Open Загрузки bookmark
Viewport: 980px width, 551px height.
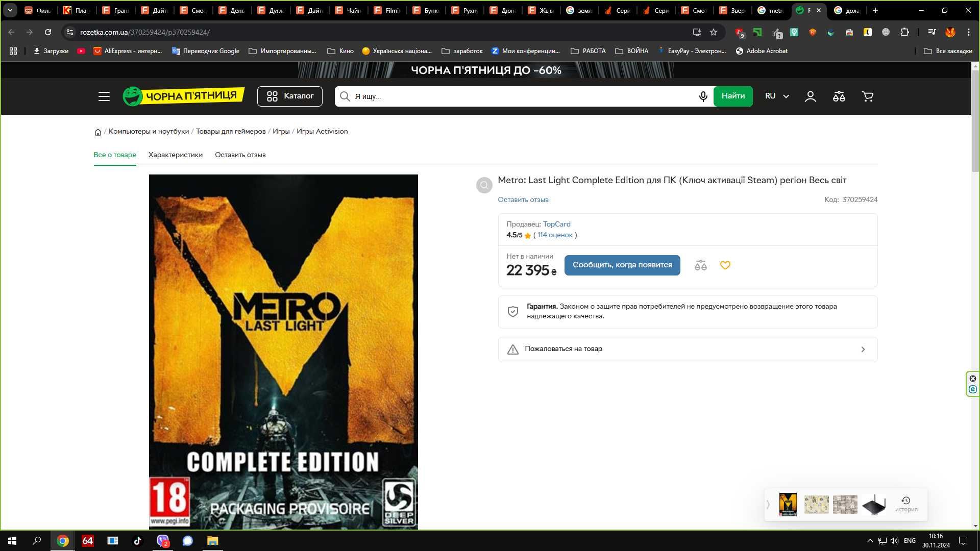pos(51,51)
